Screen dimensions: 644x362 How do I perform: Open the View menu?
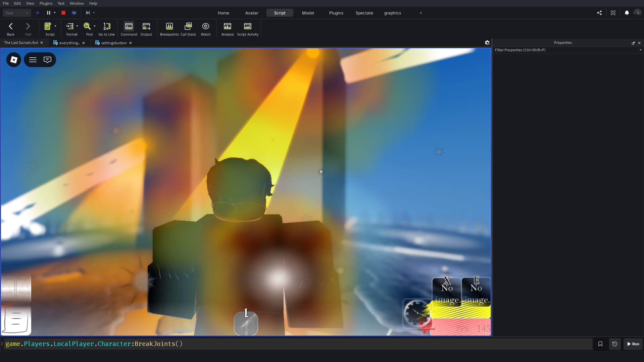point(30,3)
